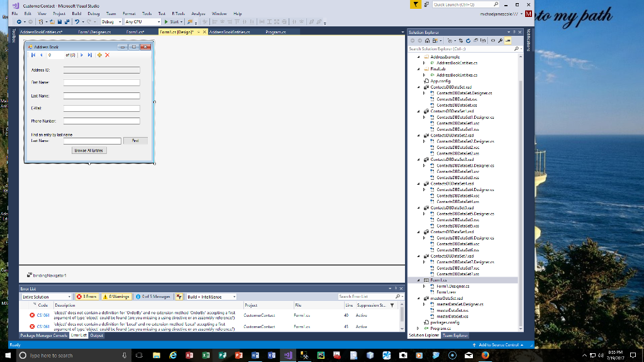Open the Build menu
The height and width of the screenshot is (362, 644).
[77, 13]
